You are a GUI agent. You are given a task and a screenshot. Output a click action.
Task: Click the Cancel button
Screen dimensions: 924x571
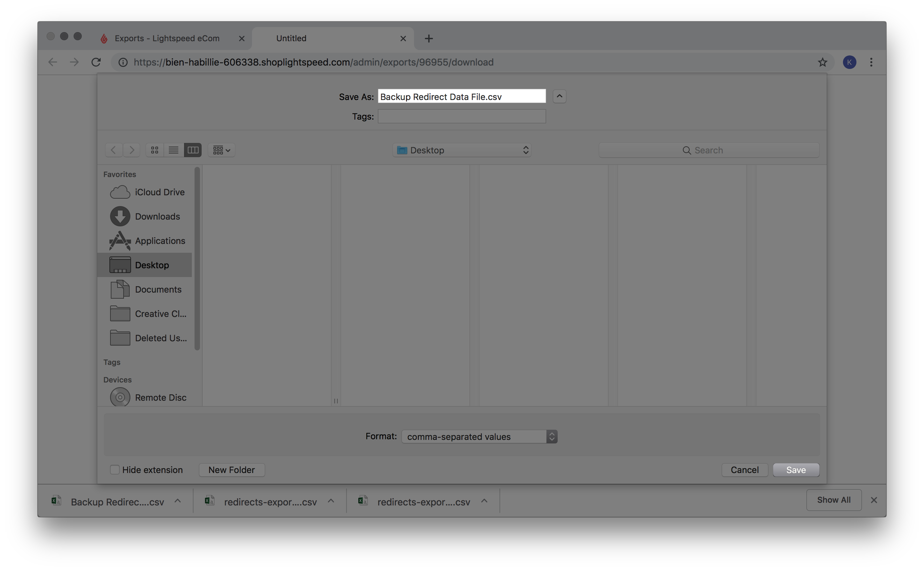[x=744, y=469]
